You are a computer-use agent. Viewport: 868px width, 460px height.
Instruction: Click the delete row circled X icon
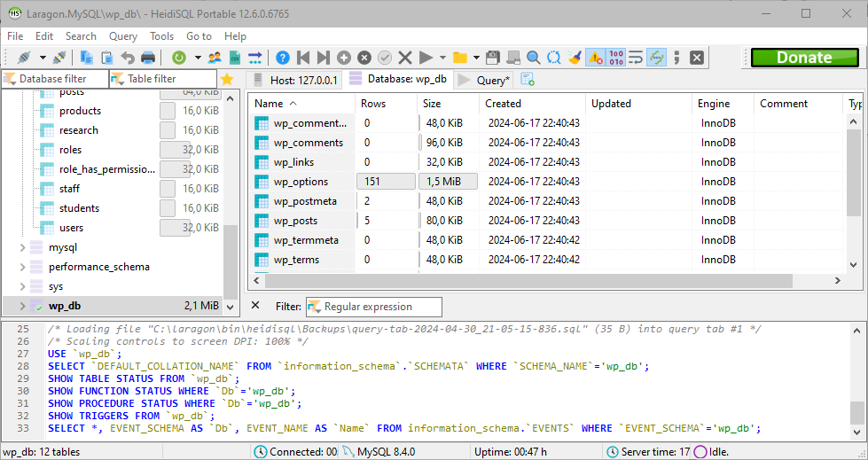point(364,58)
